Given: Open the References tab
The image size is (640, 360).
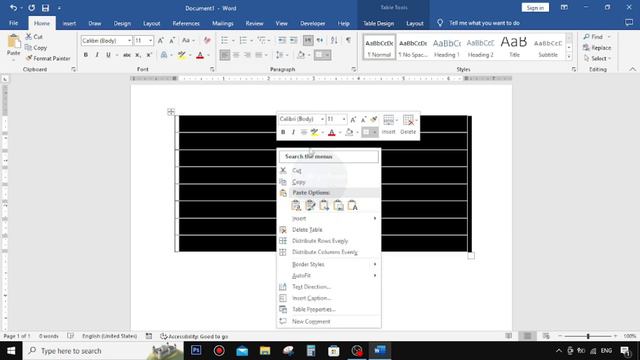Looking at the screenshot, I should pyautogui.click(x=186, y=23).
